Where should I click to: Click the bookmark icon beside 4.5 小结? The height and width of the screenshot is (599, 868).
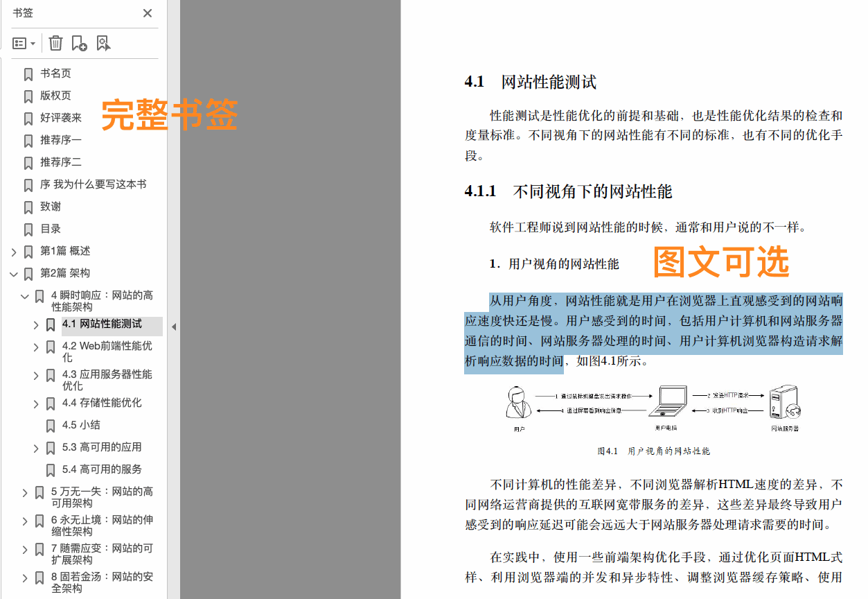pos(50,425)
